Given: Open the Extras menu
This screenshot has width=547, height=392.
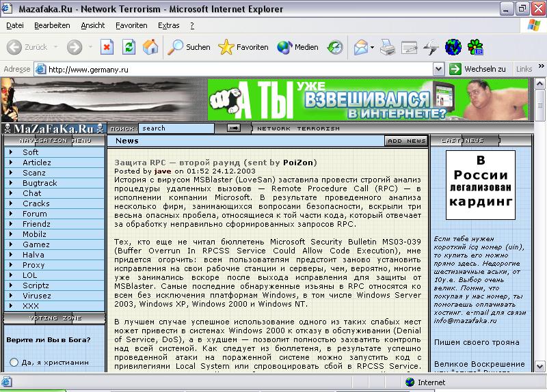Looking at the screenshot, I should pos(168,25).
